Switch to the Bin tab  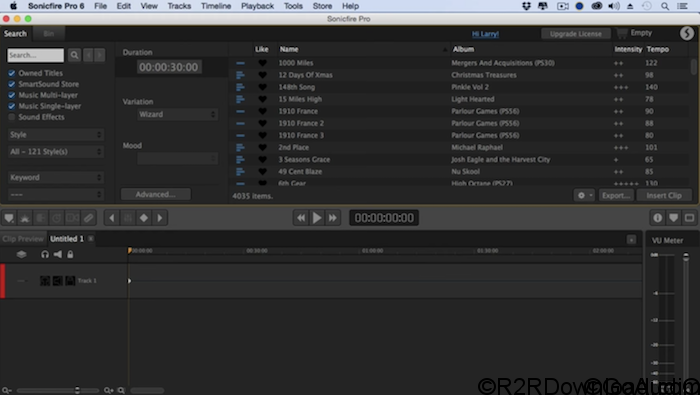[49, 33]
